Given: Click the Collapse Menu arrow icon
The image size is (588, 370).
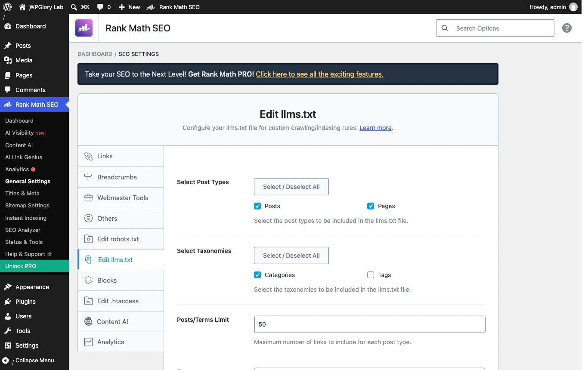Looking at the screenshot, I should pyautogui.click(x=6, y=361).
